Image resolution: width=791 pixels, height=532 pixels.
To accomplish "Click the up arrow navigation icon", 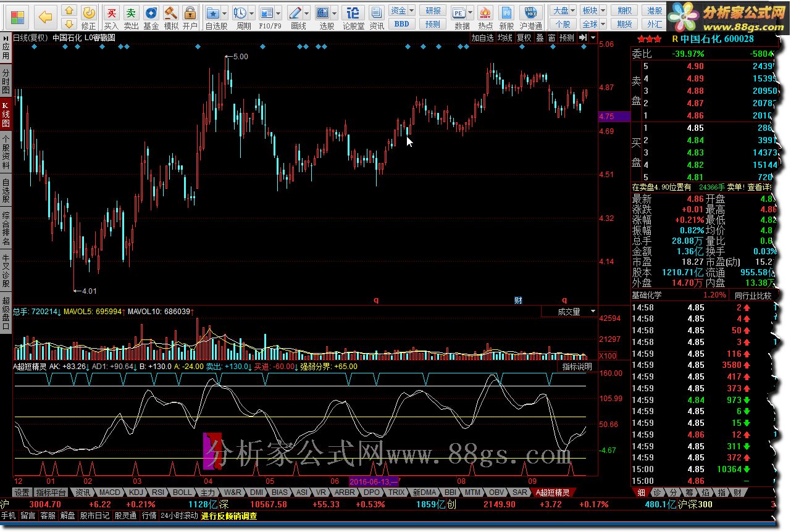I will (69, 10).
